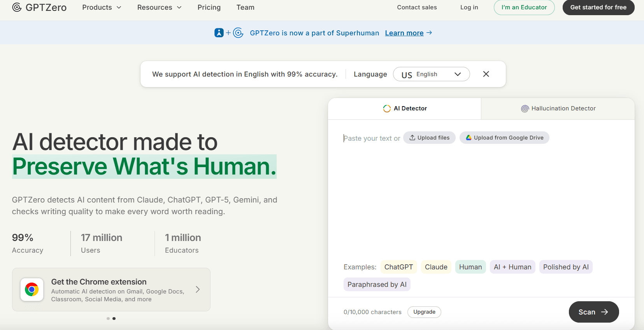The width and height of the screenshot is (644, 330).
Task: Load the Human example
Action: coord(470,267)
